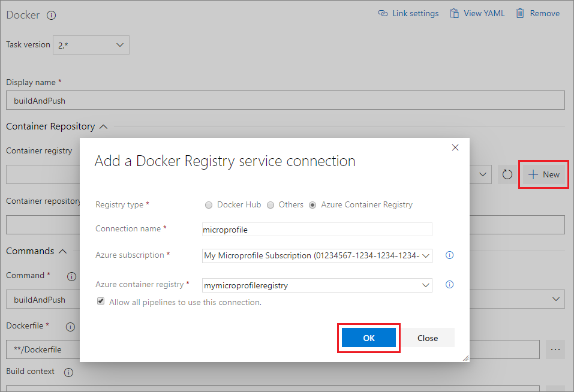The width and height of the screenshot is (574, 392).
Task: Open the Dockerfile path browse ellipsis
Action: point(555,349)
